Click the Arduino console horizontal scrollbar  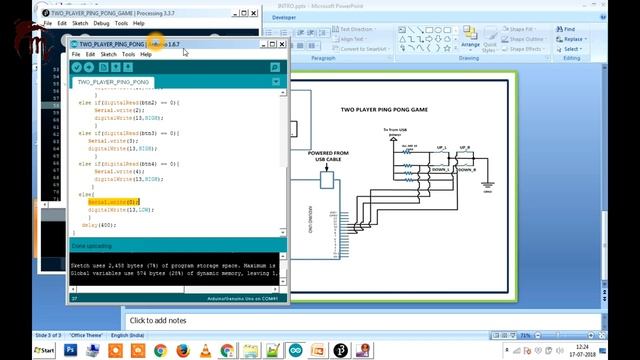tap(176, 289)
